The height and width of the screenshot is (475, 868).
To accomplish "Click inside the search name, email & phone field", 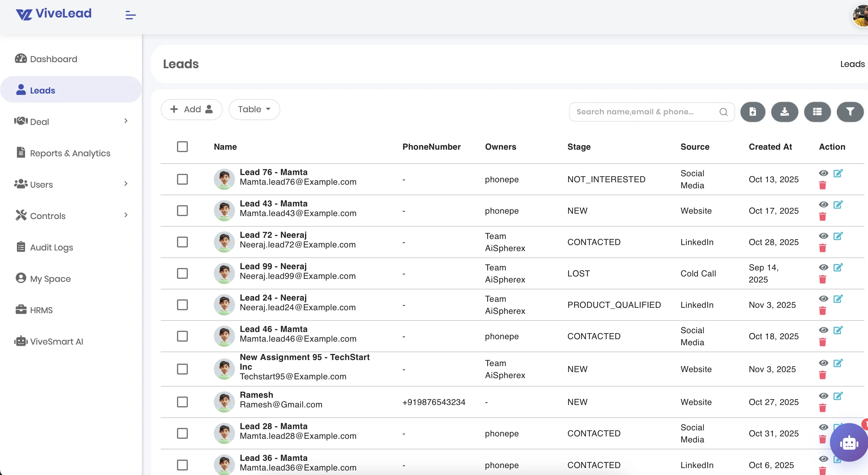I will (x=640, y=111).
